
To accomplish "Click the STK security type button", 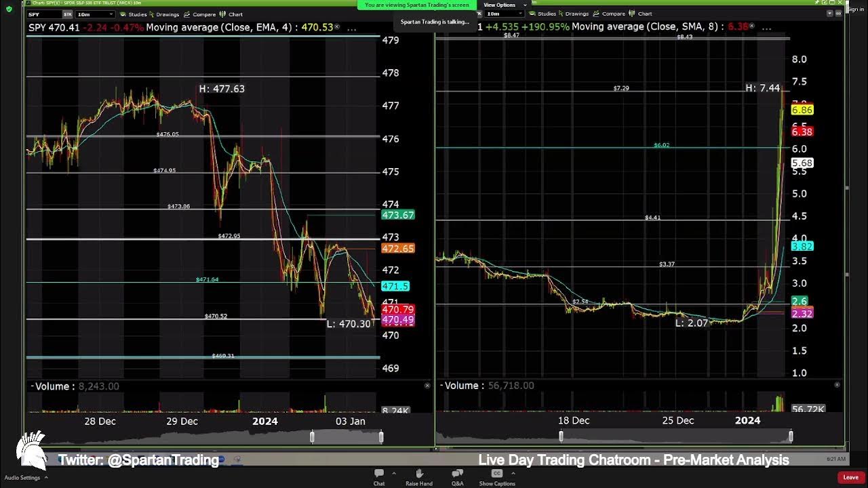I will click(x=68, y=14).
